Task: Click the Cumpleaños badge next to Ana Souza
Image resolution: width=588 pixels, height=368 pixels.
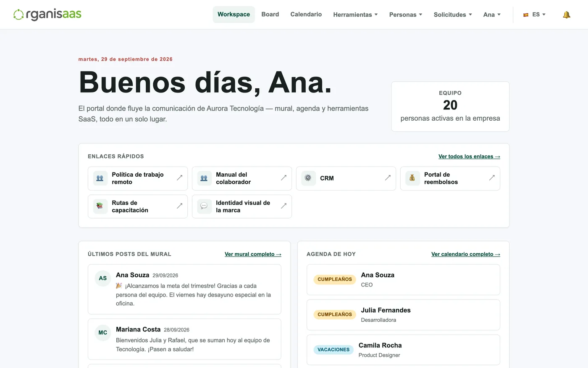Action: click(335, 279)
